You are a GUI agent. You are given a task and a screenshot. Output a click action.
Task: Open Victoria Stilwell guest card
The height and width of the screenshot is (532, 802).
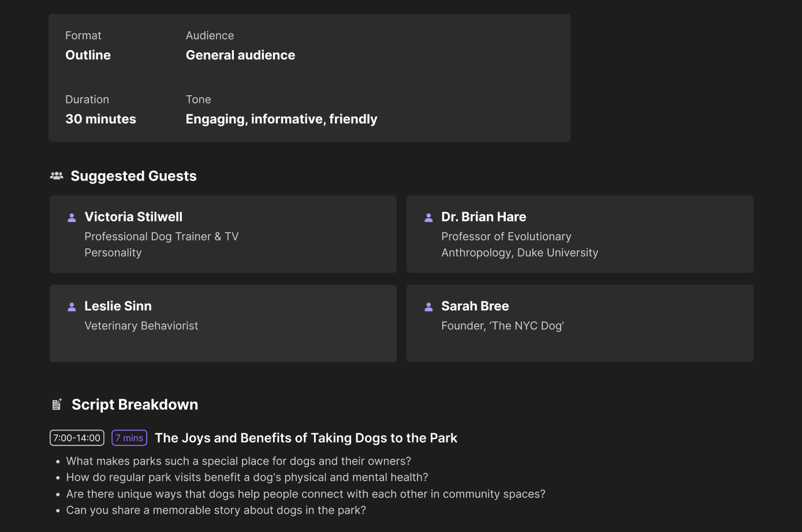point(223,234)
